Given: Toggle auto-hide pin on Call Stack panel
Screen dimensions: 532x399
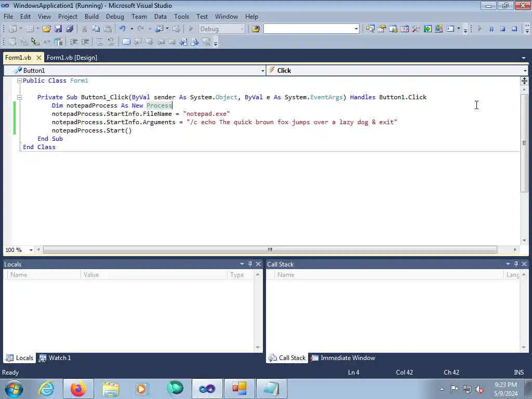Looking at the screenshot, I should (x=516, y=264).
